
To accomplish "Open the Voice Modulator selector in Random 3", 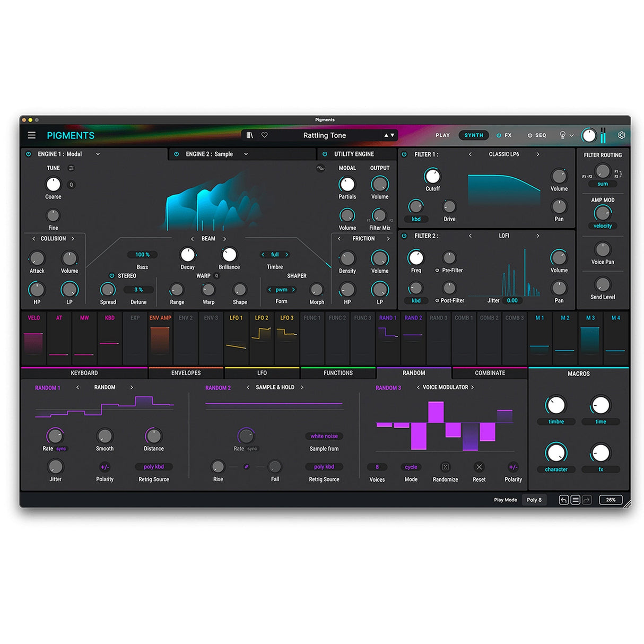I will [x=446, y=387].
